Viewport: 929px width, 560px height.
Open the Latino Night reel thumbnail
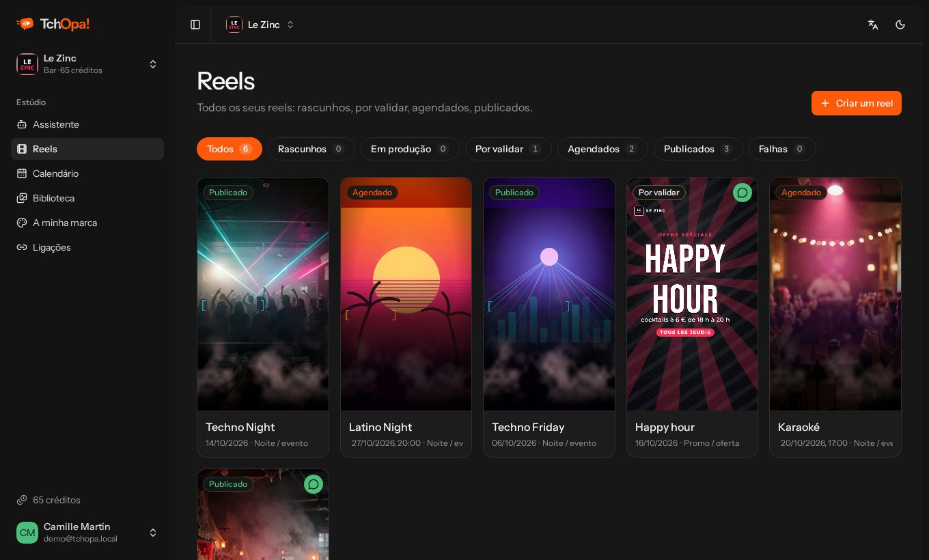coord(406,294)
